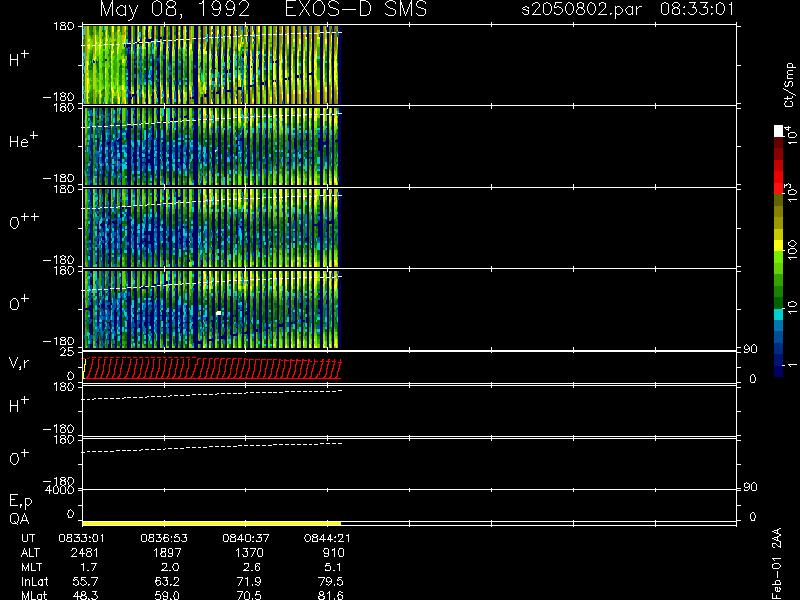Screen dimensions: 800x600
Task: Click InLat value '63.2'
Action: tap(167, 582)
